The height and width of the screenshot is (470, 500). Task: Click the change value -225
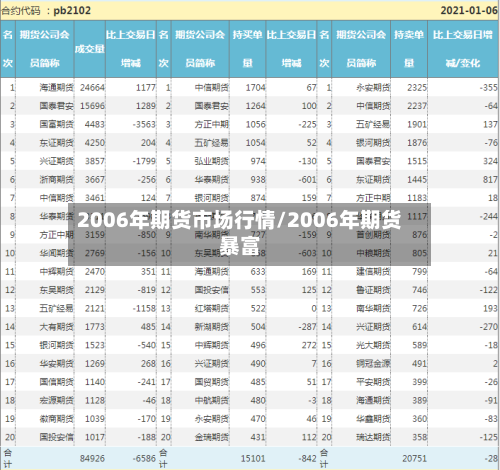(307, 124)
